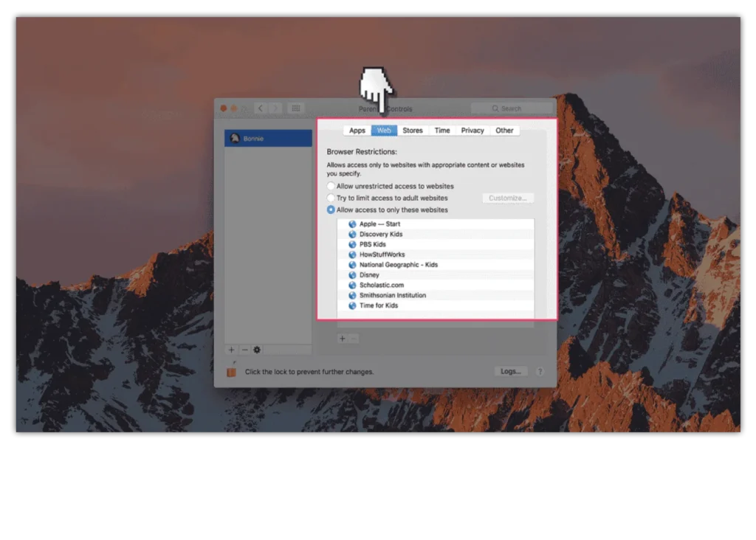The width and height of the screenshot is (756, 540).
Task: Select National Geographic - Kids entry
Action: pyautogui.click(x=436, y=264)
